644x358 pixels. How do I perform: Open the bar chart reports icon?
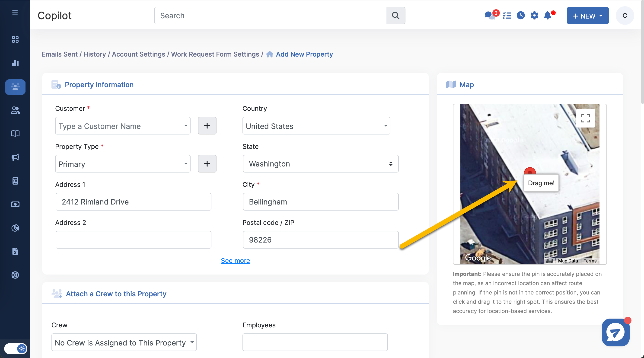(x=15, y=63)
